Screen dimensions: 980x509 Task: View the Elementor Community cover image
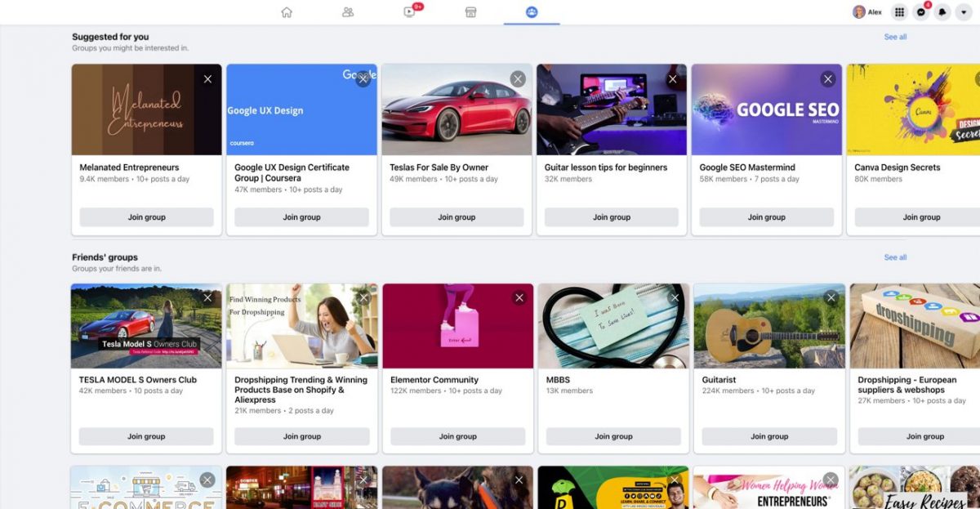[x=458, y=326]
